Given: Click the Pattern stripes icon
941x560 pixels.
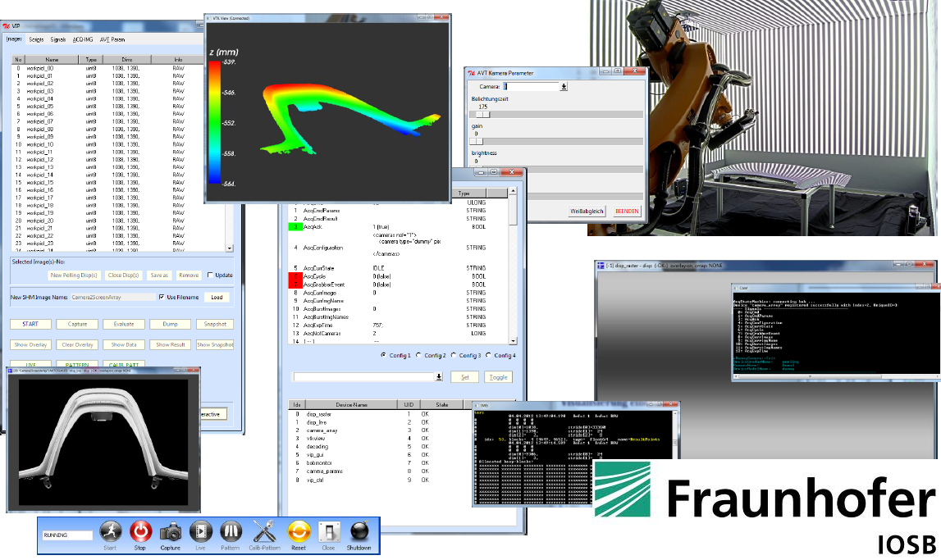Looking at the screenshot, I should [231, 531].
